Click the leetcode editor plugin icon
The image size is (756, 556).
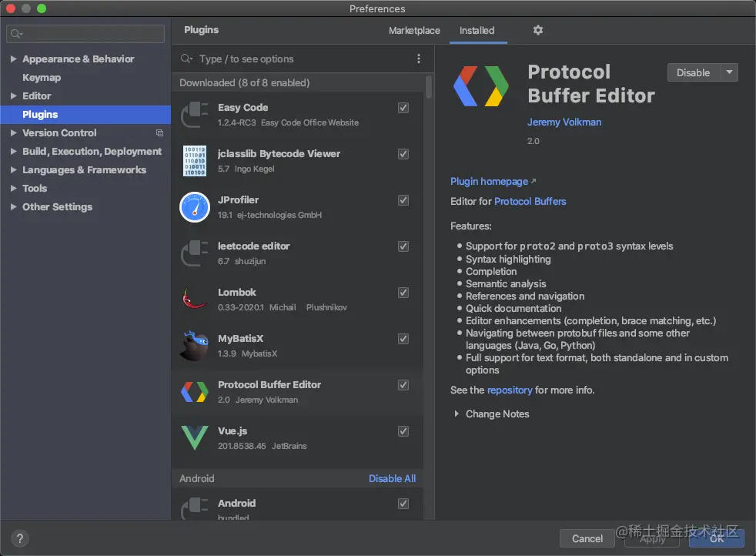point(194,253)
